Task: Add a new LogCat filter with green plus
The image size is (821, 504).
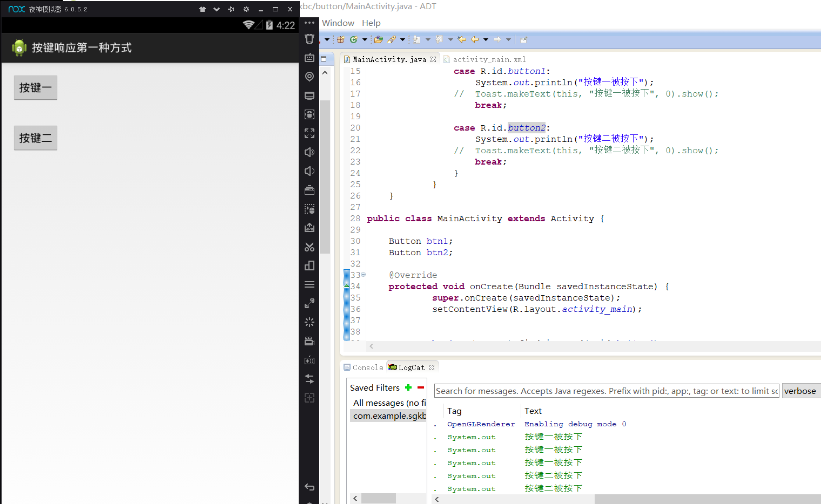Action: coord(408,387)
